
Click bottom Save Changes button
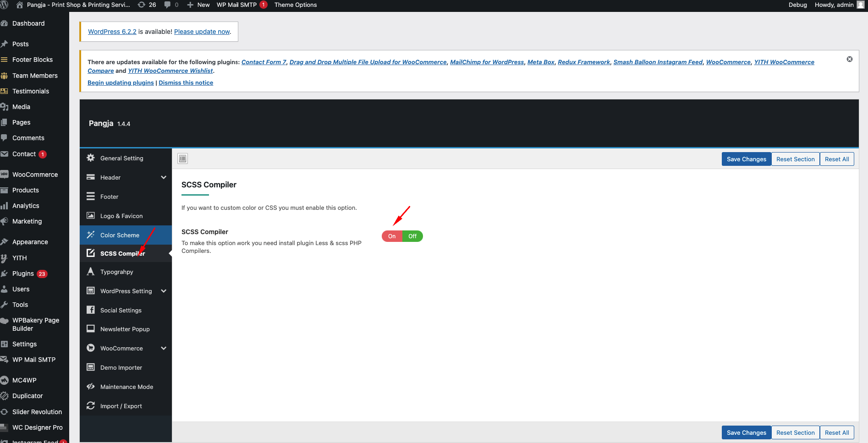coord(746,432)
